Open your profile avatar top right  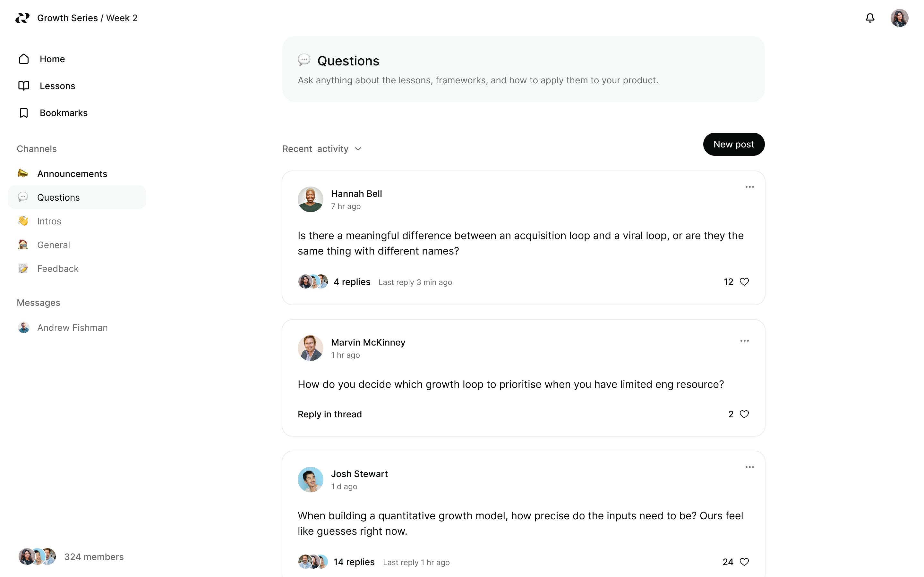[900, 18]
